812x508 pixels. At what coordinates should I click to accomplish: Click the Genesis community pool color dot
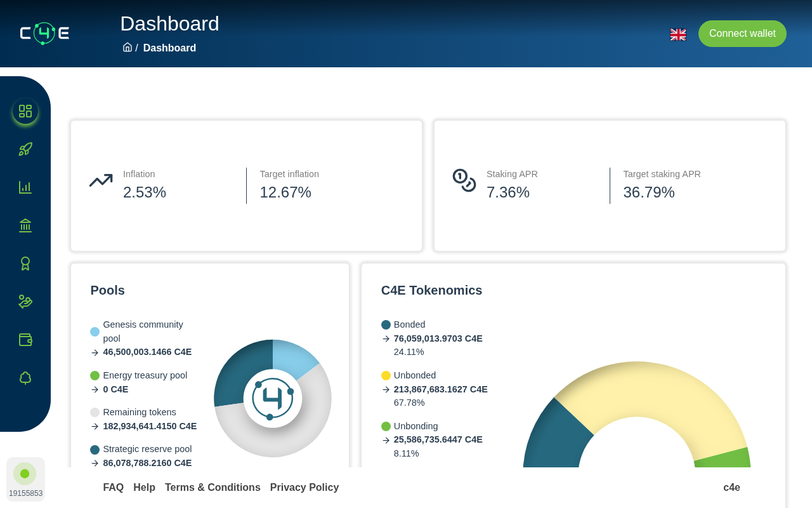click(x=95, y=331)
